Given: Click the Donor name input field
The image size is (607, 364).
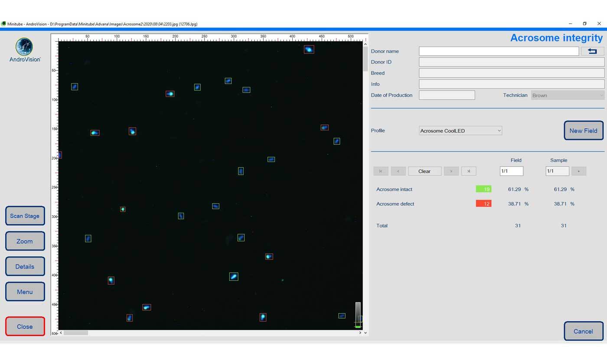Looking at the screenshot, I should 499,51.
